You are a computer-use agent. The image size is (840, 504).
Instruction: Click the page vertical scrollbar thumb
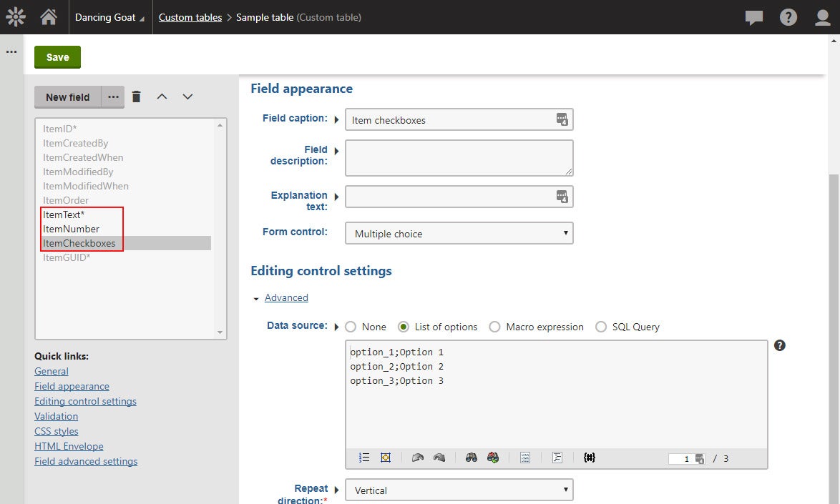pos(834,339)
